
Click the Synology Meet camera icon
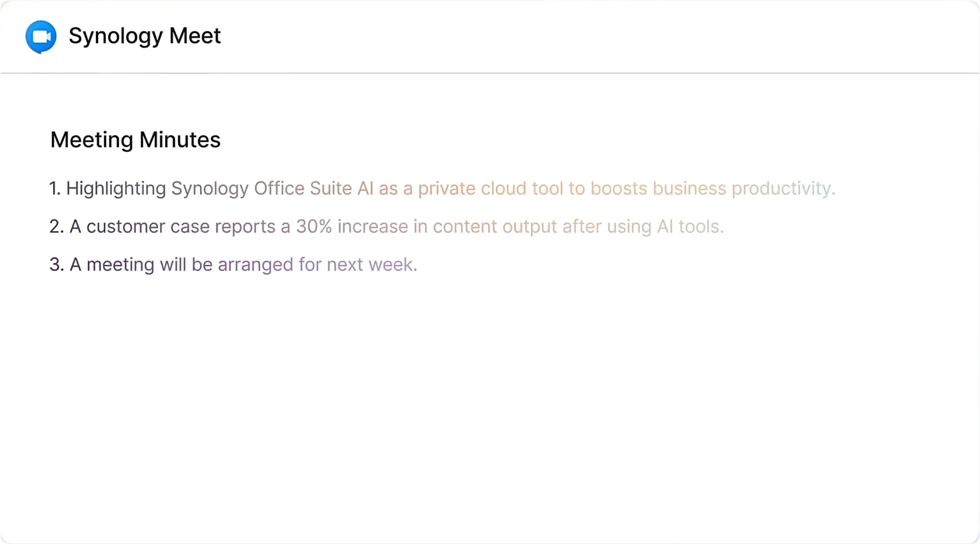click(41, 37)
